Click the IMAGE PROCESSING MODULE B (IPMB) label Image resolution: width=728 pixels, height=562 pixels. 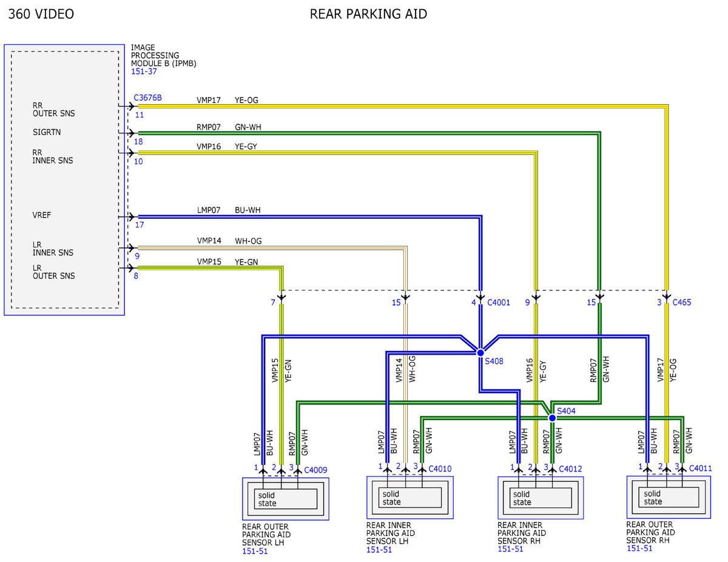(164, 55)
